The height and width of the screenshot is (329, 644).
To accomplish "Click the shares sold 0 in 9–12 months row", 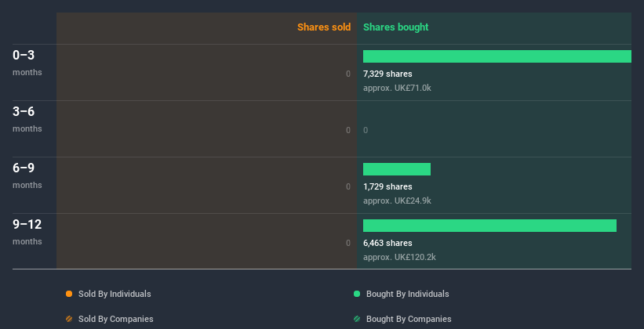I will (x=348, y=243).
